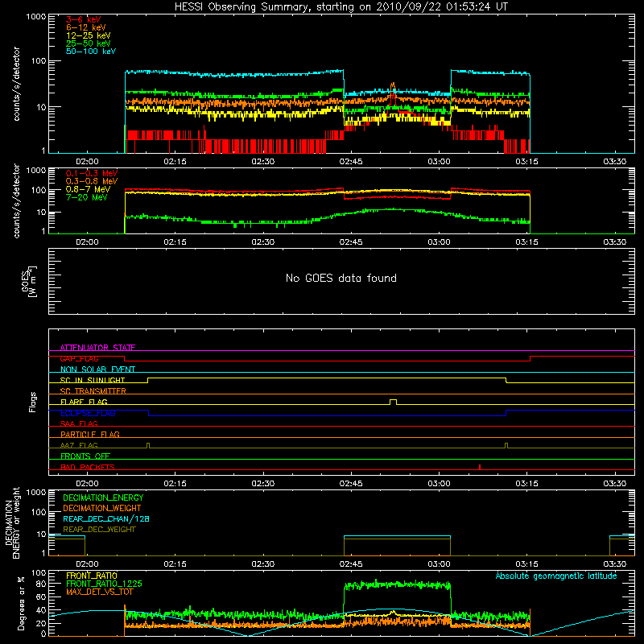Click the 'No GOES data found' message
This screenshot has height=644, width=644.
tap(341, 278)
